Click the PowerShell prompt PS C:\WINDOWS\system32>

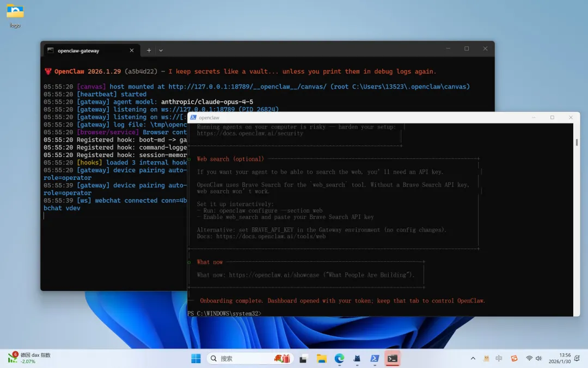tap(224, 313)
